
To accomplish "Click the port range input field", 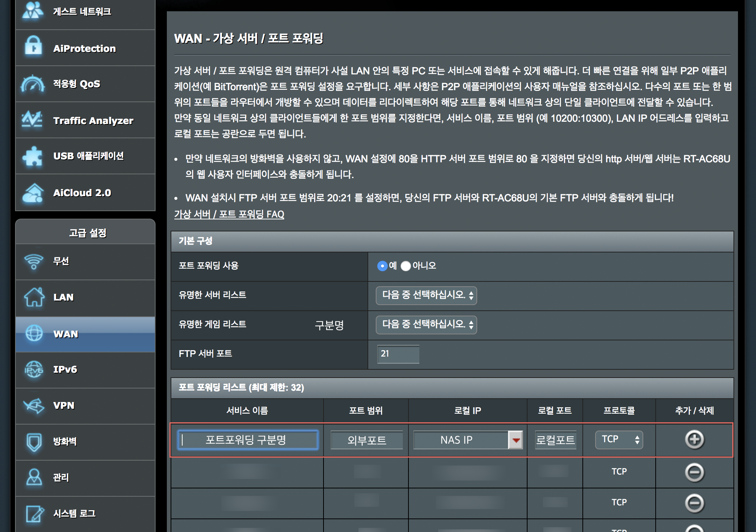I will [367, 440].
